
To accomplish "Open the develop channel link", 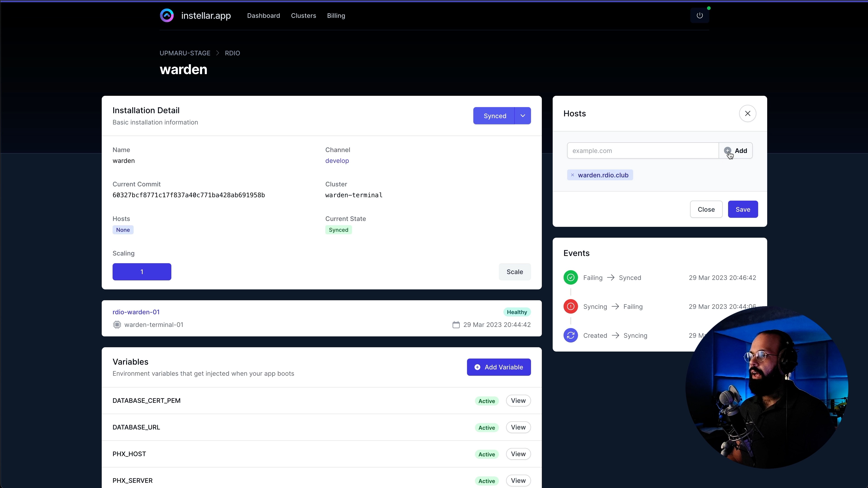I will click(337, 161).
